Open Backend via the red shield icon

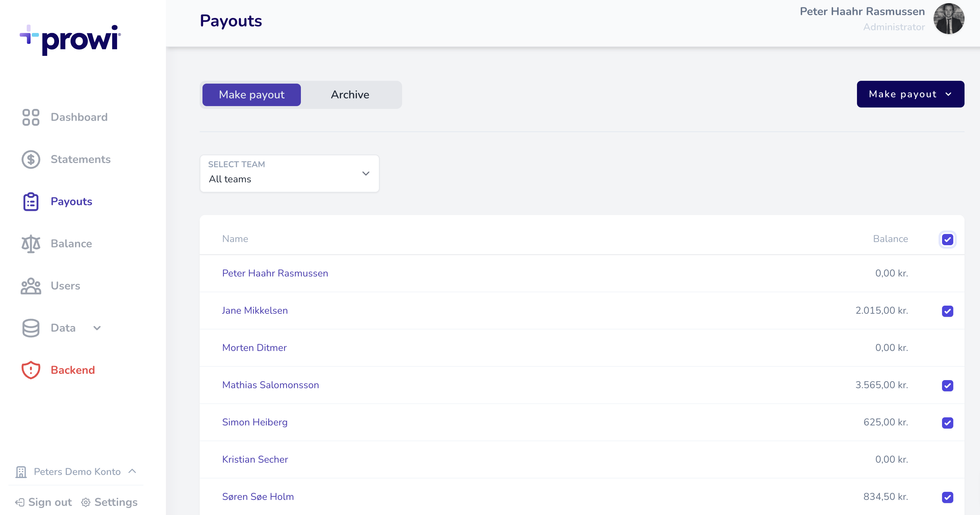pyautogui.click(x=31, y=370)
